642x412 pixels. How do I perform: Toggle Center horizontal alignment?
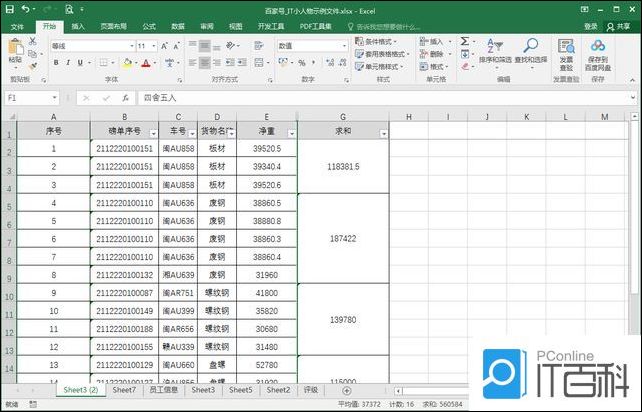click(x=204, y=62)
